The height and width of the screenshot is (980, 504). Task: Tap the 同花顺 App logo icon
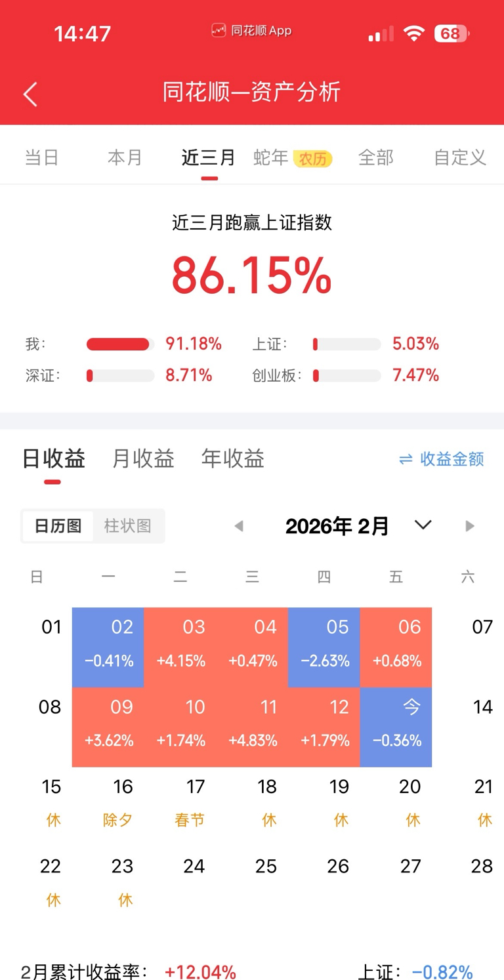pyautogui.click(x=219, y=30)
